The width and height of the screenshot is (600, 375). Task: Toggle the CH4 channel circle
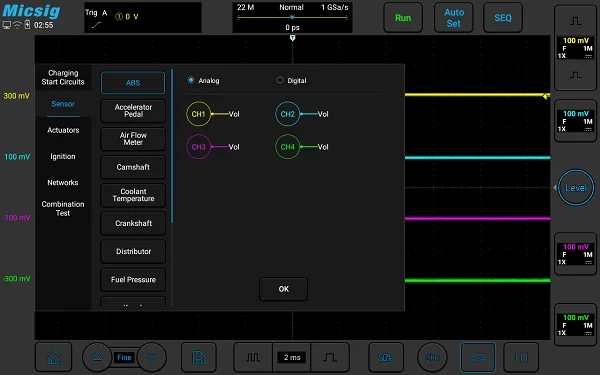(287, 147)
